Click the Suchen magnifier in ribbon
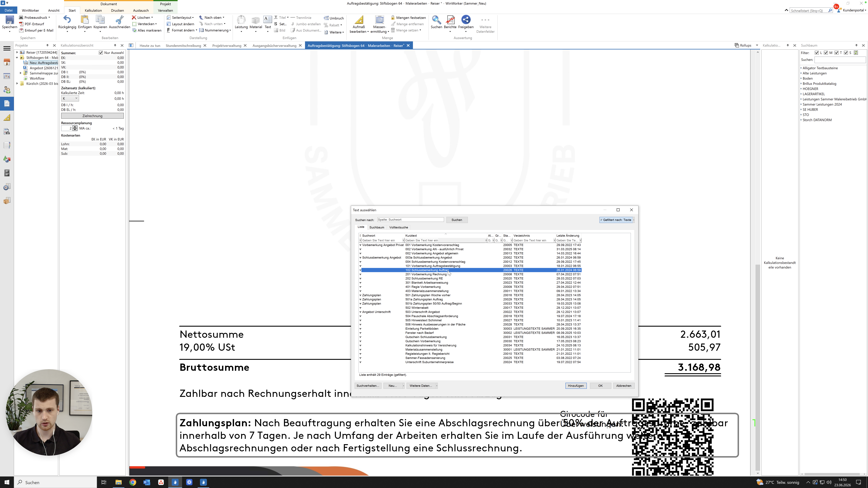 pos(436,20)
